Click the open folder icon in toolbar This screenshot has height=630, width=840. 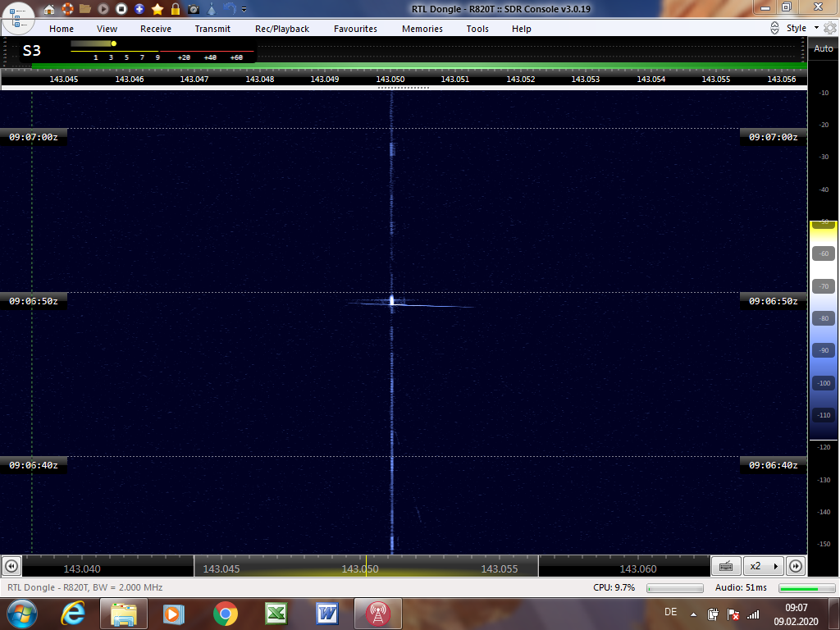[85, 9]
